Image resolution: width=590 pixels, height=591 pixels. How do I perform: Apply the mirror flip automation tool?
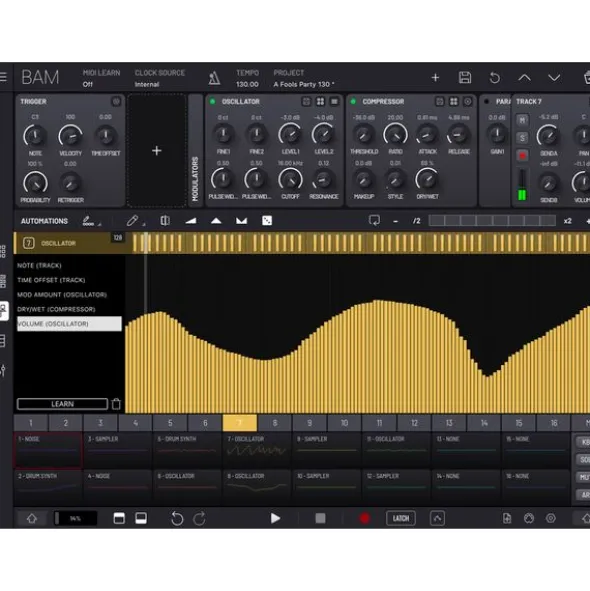click(x=165, y=220)
